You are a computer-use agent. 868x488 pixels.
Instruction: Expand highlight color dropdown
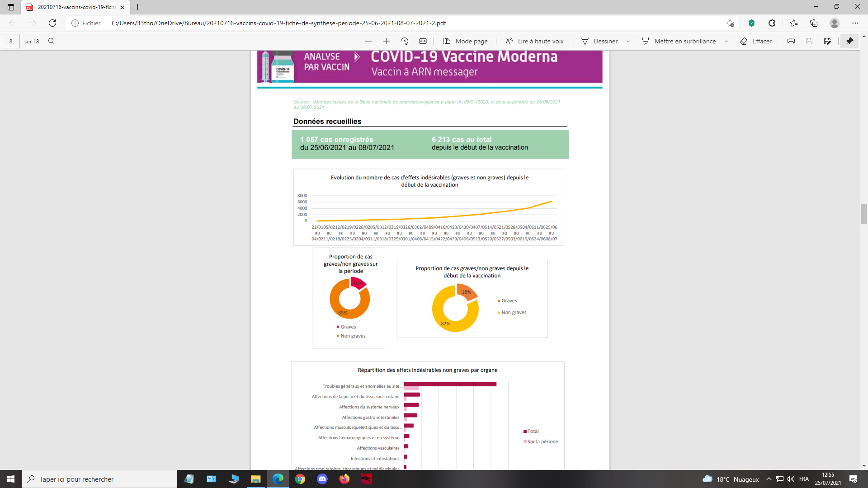click(x=726, y=41)
